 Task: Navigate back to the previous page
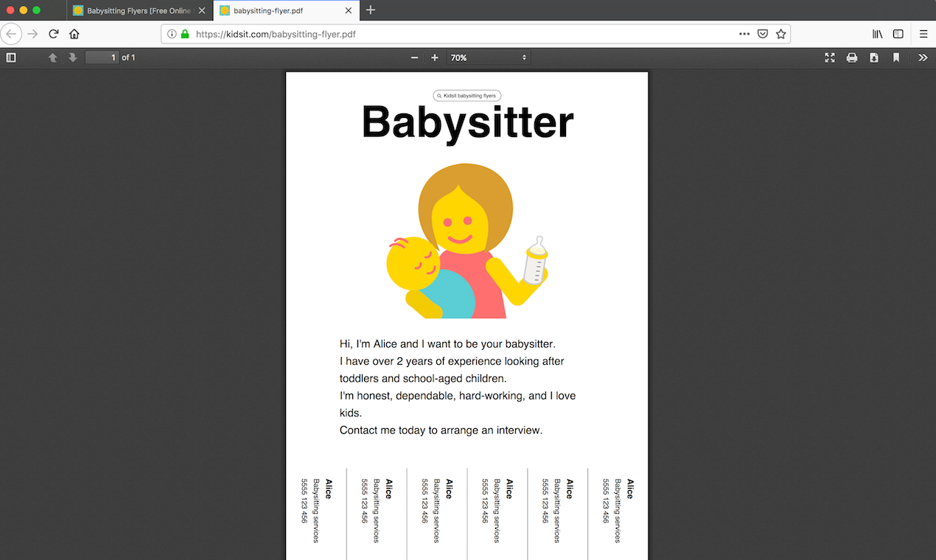click(x=11, y=33)
